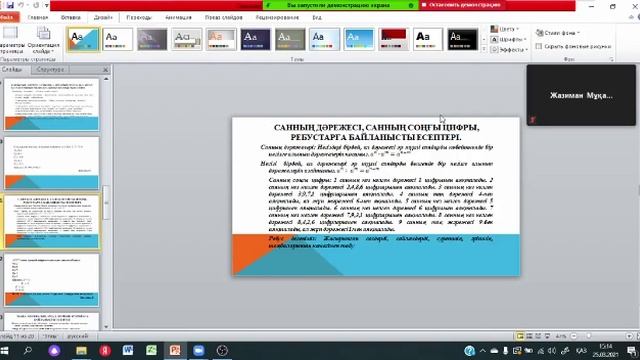Click the zoom in plus button
The height and width of the screenshot is (360, 640).
tap(629, 336)
